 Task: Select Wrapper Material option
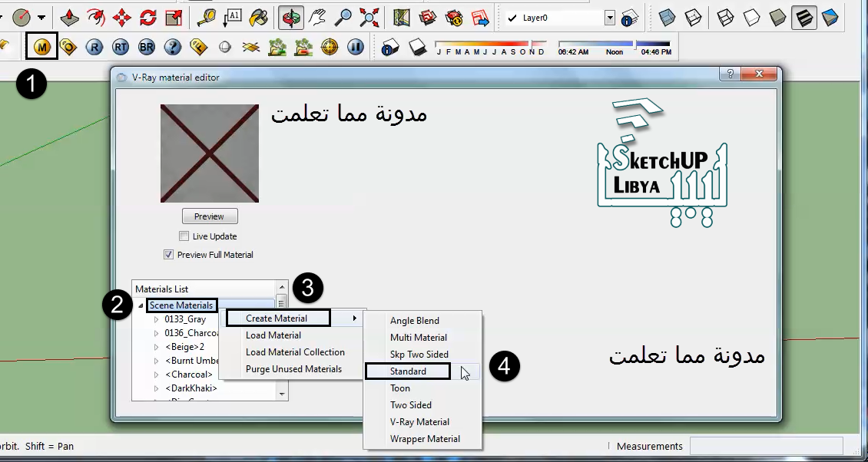422,439
